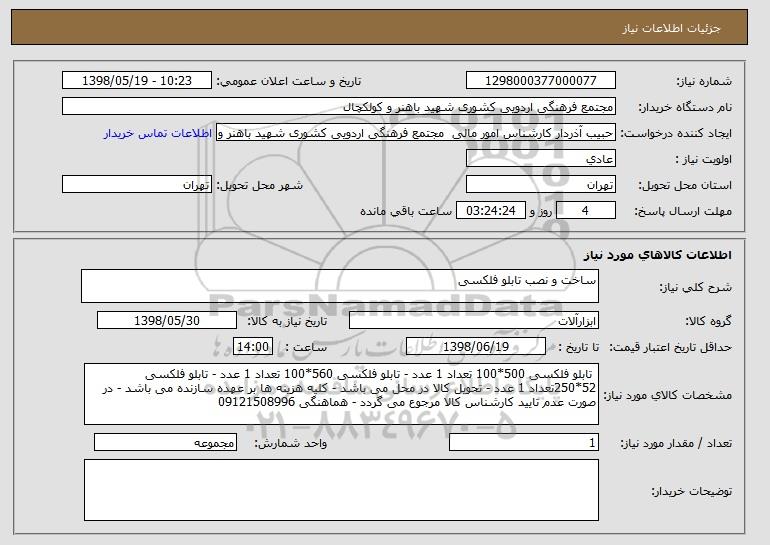Click the مشخصات کالای مورد نیاز label
This screenshot has height=545, width=770.
click(667, 395)
